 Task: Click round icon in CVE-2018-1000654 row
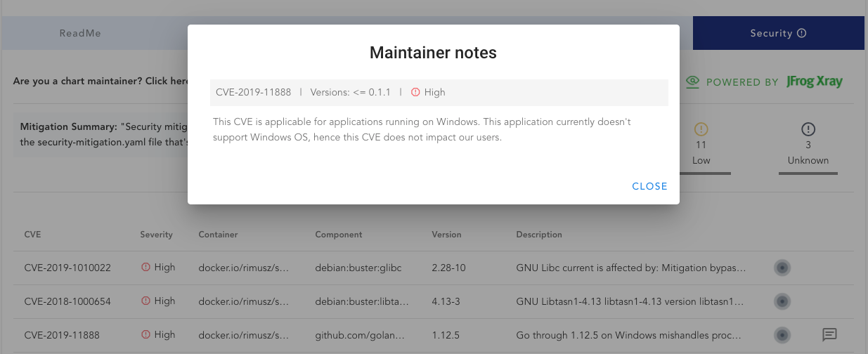pos(782,301)
